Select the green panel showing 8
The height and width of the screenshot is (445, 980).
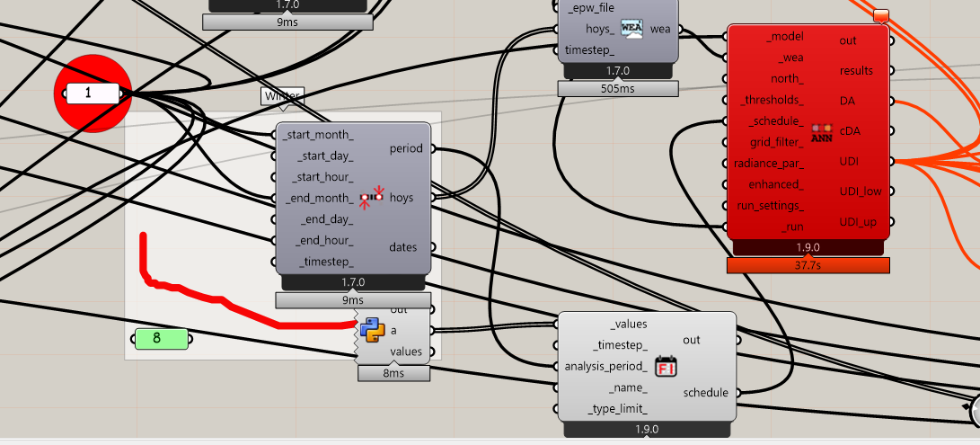tap(161, 339)
